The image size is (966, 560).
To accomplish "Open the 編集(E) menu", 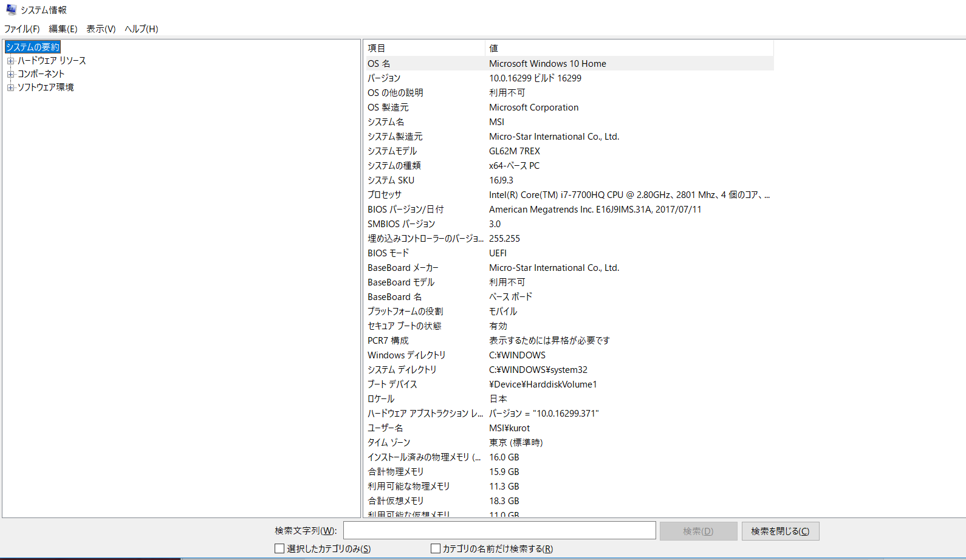I will (63, 29).
